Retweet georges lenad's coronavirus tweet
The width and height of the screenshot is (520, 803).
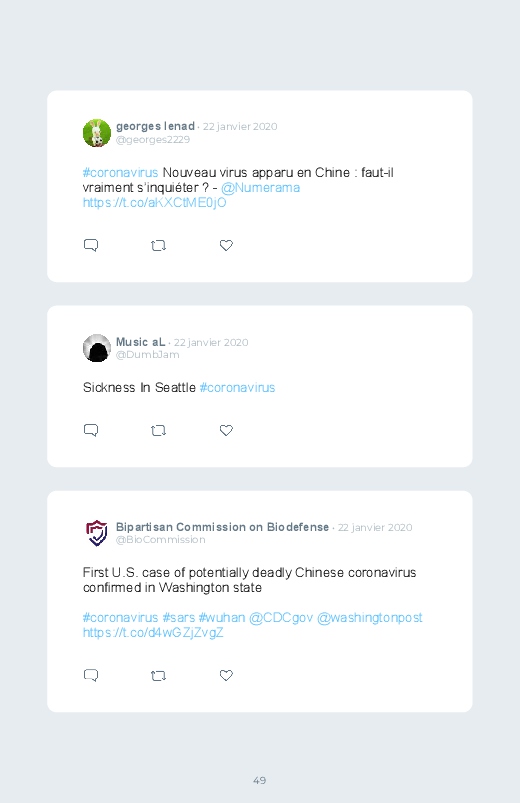pos(158,246)
